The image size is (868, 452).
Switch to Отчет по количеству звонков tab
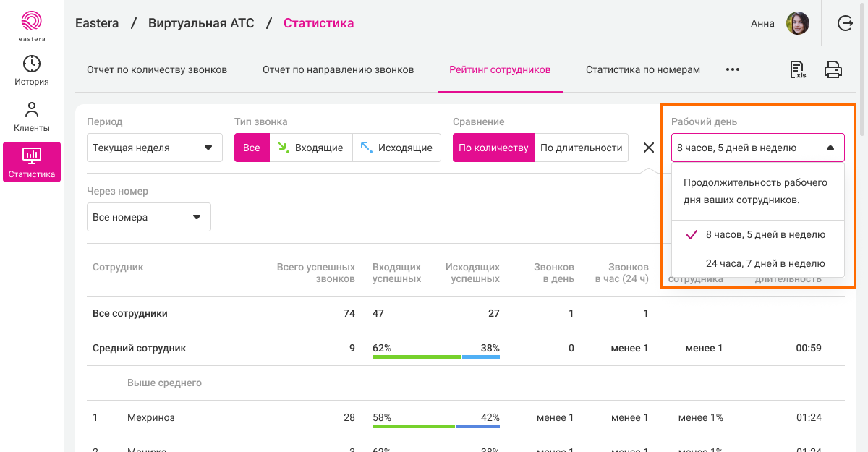click(157, 70)
